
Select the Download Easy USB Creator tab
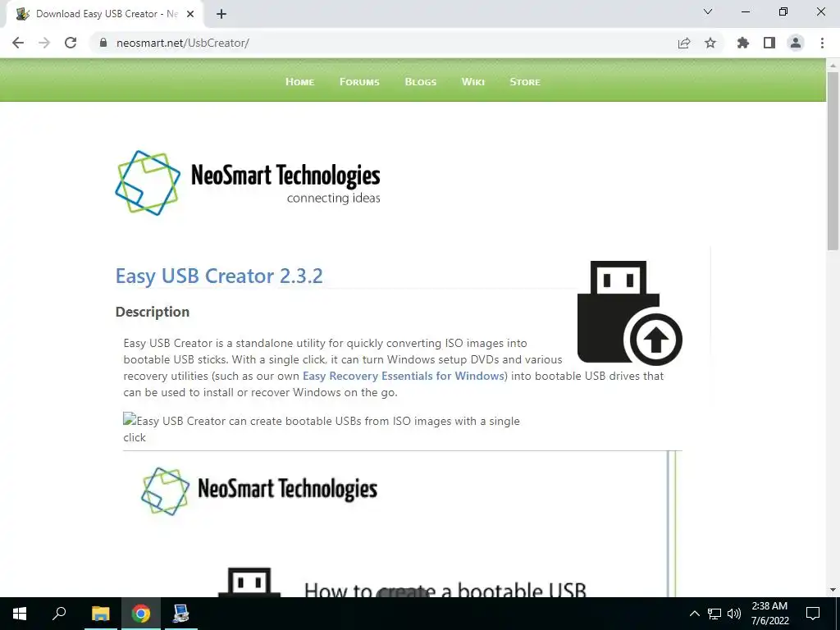[104, 14]
